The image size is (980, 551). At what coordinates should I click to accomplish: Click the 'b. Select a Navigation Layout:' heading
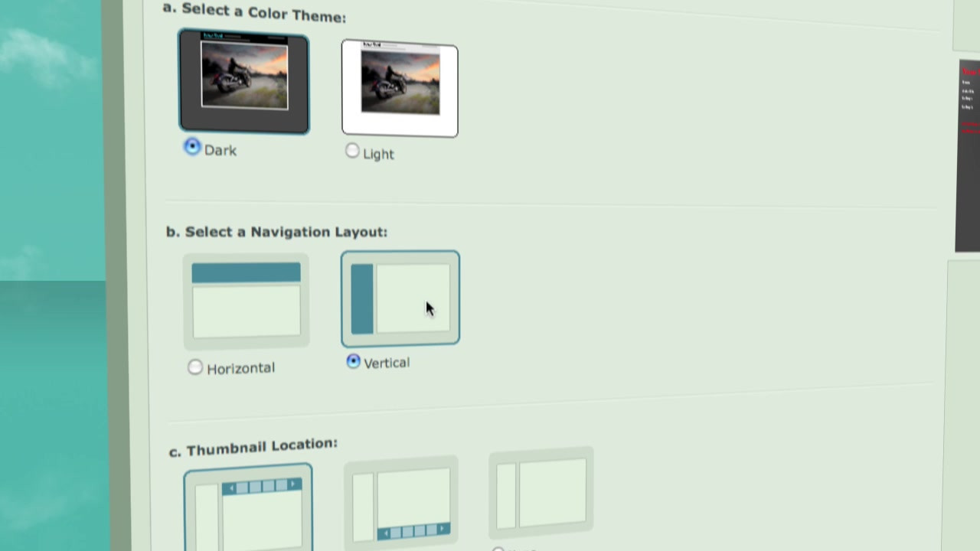coord(276,231)
